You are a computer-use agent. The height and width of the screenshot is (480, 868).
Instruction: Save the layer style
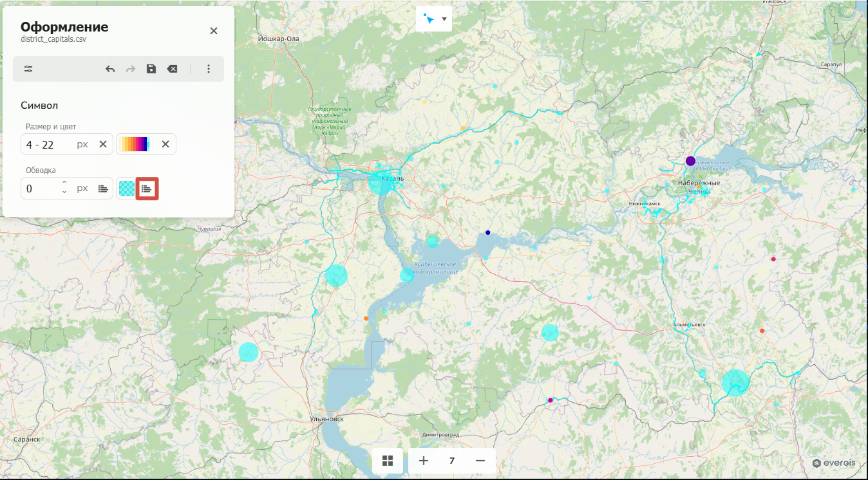[151, 69]
